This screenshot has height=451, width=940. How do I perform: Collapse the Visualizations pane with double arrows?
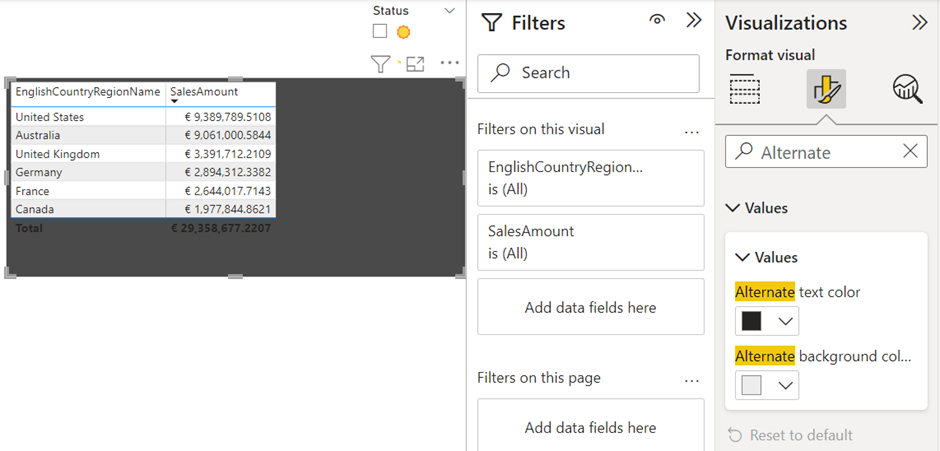pos(919,23)
